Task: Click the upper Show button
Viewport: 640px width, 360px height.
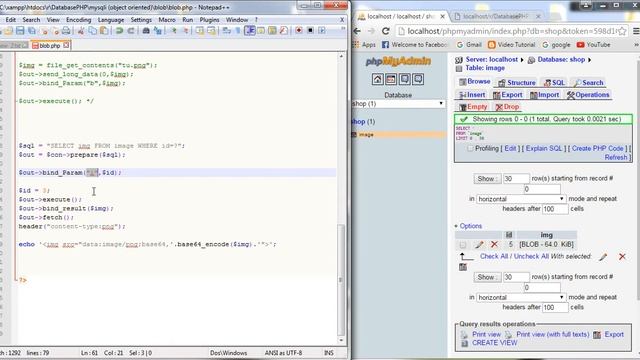Action: pos(486,179)
